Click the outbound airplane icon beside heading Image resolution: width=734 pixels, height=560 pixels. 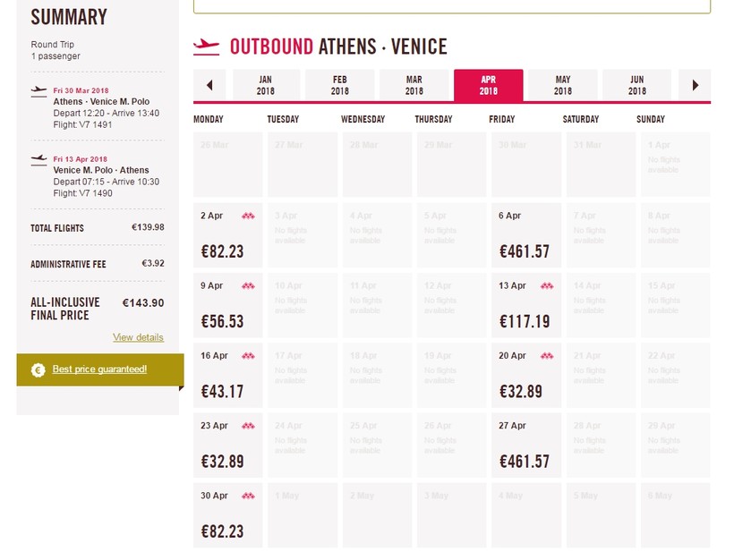tap(206, 46)
